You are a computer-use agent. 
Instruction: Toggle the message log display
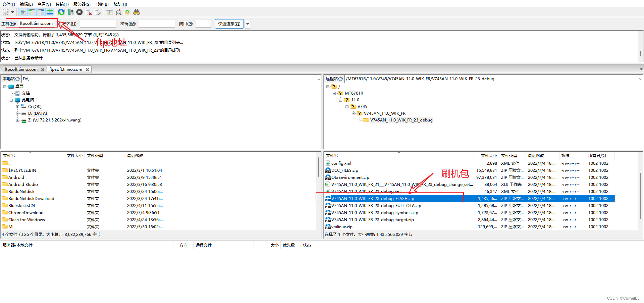22,12
